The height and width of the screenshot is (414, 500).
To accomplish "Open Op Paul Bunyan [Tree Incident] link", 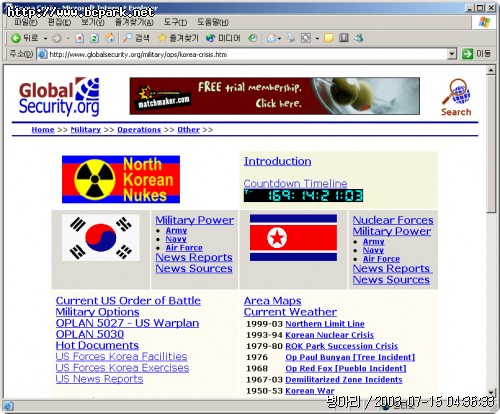I will tap(350, 357).
